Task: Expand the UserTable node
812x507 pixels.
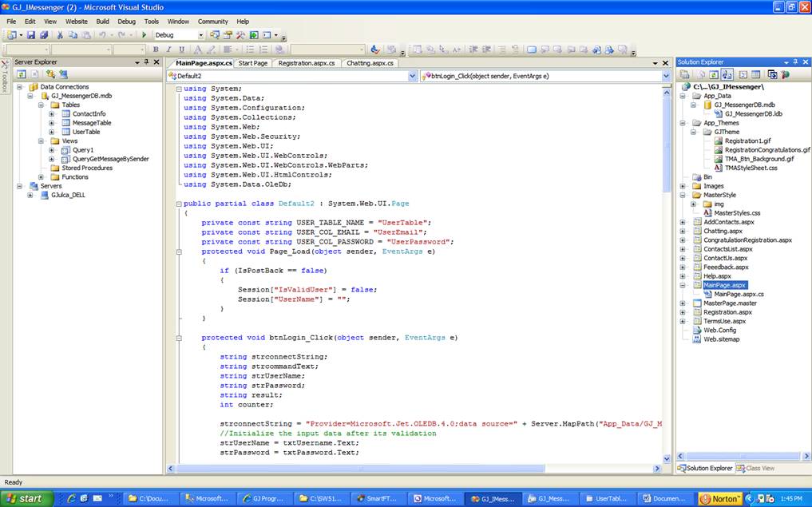Action: pos(52,132)
